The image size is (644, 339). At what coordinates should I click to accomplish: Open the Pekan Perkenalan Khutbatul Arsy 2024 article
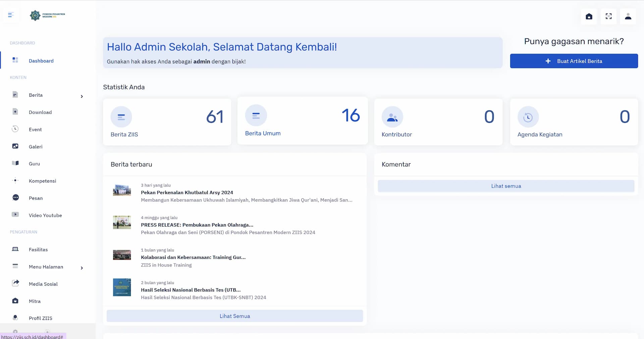coord(187,192)
